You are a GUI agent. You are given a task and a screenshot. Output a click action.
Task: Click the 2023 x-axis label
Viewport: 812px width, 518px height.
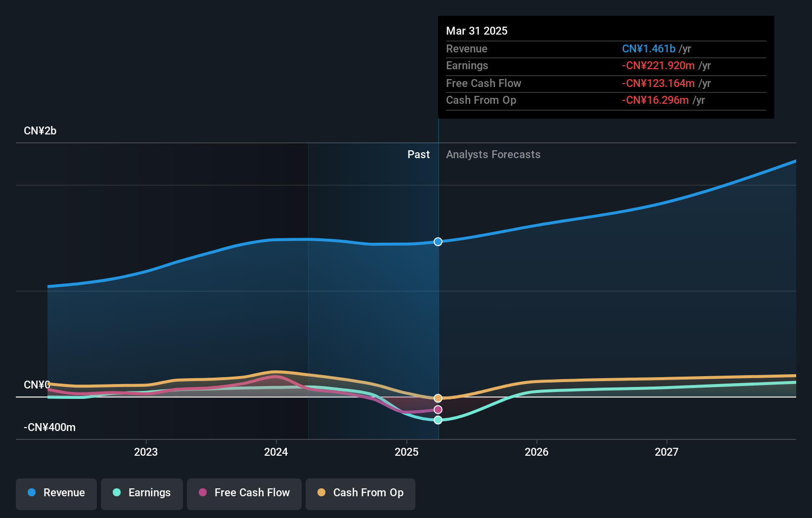[x=146, y=452]
